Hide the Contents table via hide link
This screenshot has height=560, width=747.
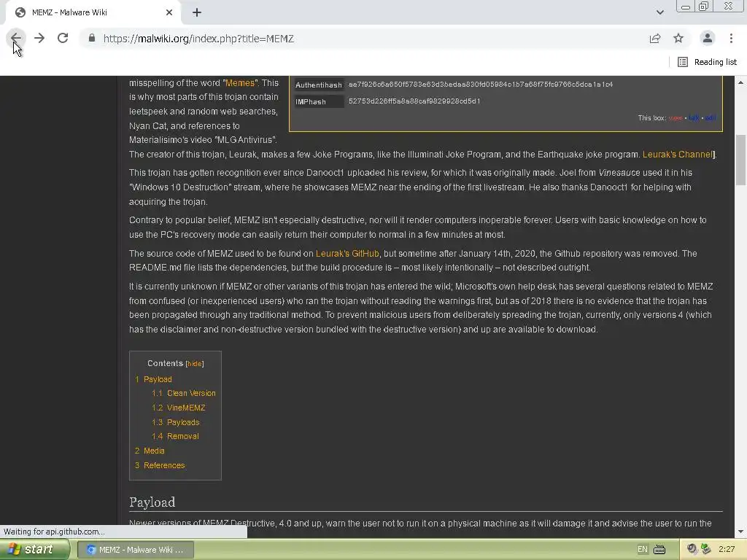click(x=194, y=364)
